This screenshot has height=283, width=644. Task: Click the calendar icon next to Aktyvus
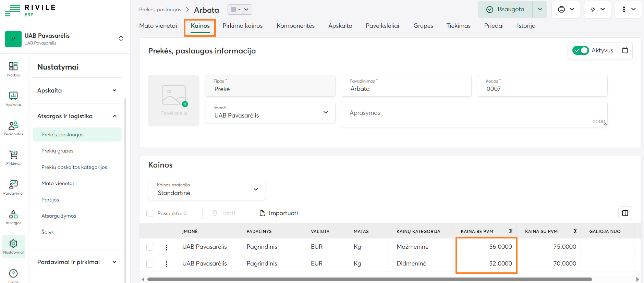(x=625, y=50)
